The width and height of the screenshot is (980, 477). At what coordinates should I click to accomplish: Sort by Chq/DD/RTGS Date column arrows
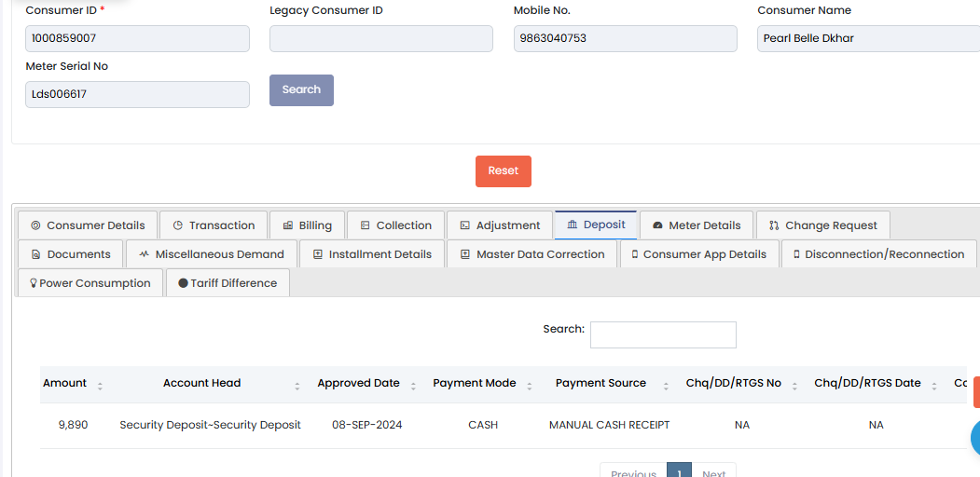pyautogui.click(x=934, y=386)
